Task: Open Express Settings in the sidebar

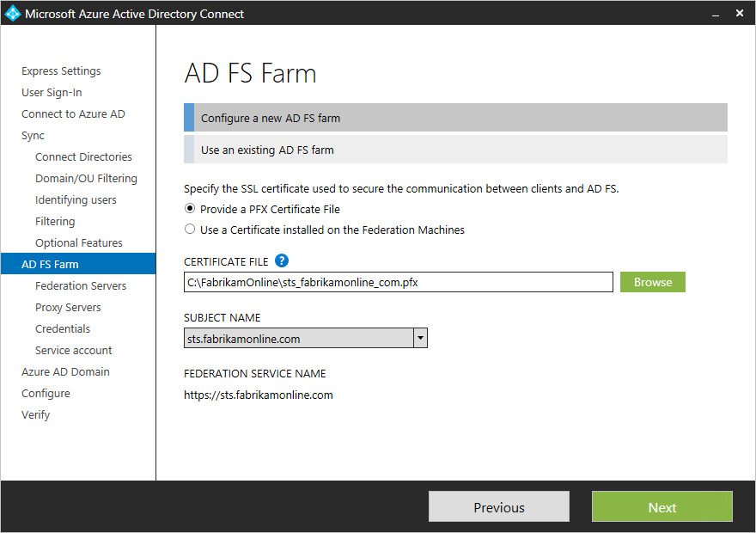Action: click(61, 71)
